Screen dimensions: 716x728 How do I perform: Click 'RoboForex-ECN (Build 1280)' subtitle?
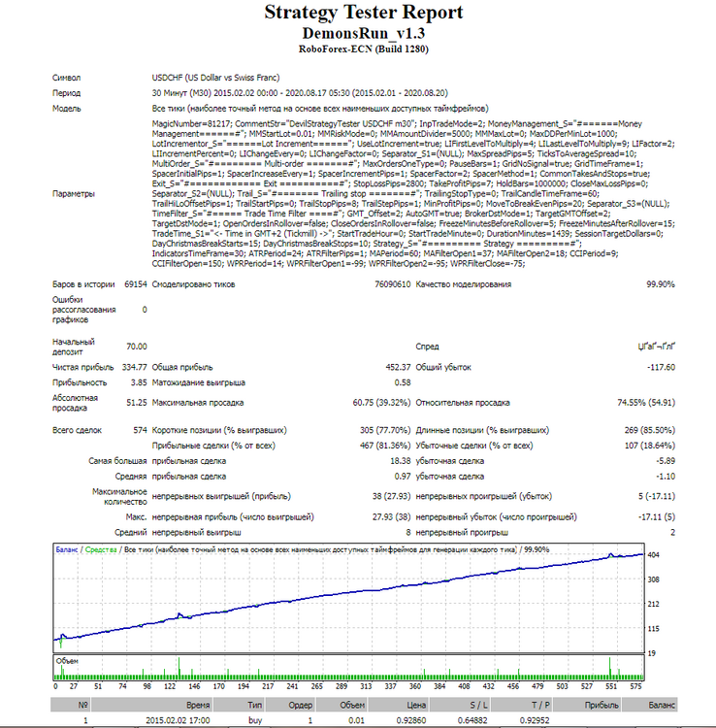coord(364,50)
